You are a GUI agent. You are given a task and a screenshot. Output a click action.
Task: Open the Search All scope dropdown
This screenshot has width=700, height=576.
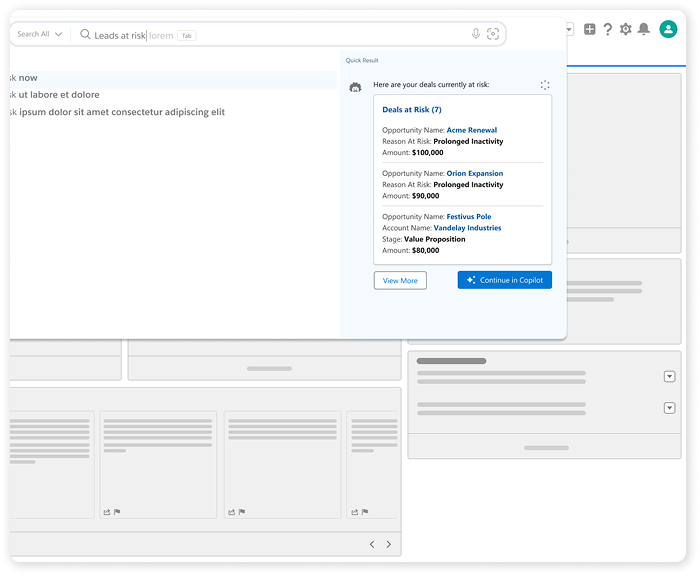(40, 34)
